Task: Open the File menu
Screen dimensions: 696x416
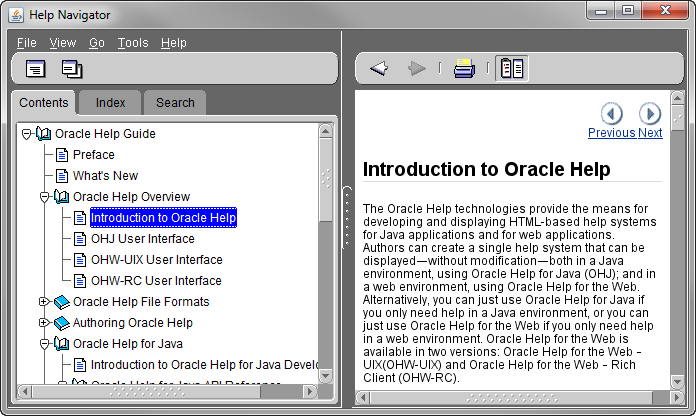Action: pyautogui.click(x=27, y=43)
